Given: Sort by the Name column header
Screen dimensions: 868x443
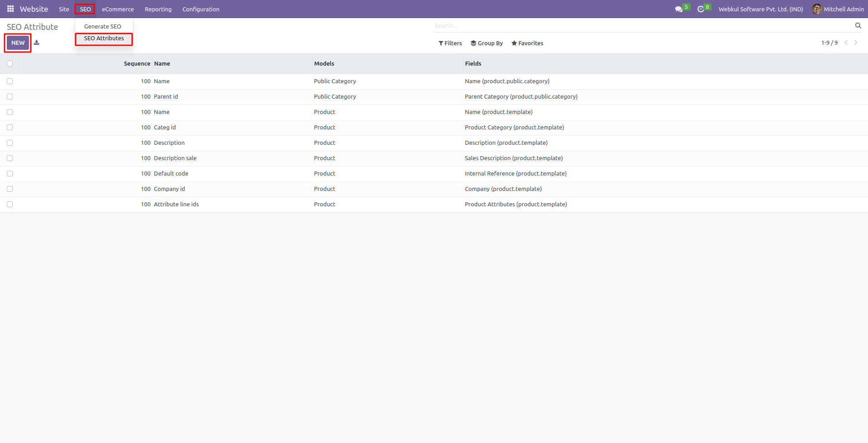Looking at the screenshot, I should click(x=162, y=64).
